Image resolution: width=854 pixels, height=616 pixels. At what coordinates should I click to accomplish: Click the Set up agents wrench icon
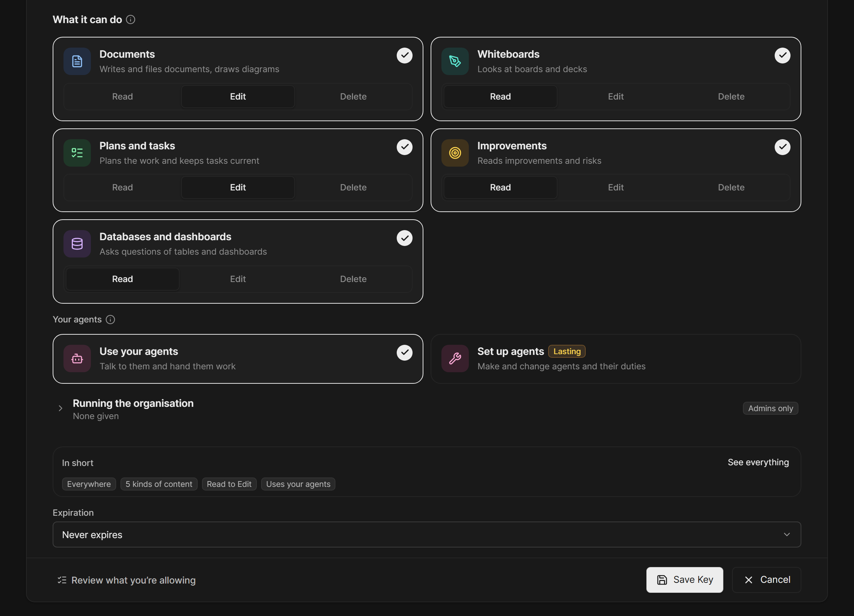(455, 358)
